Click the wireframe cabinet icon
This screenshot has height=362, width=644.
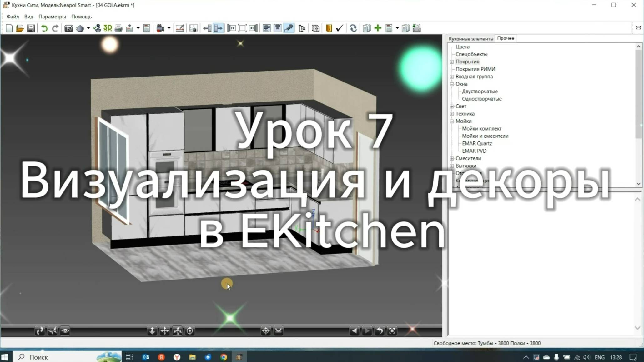tap(316, 28)
